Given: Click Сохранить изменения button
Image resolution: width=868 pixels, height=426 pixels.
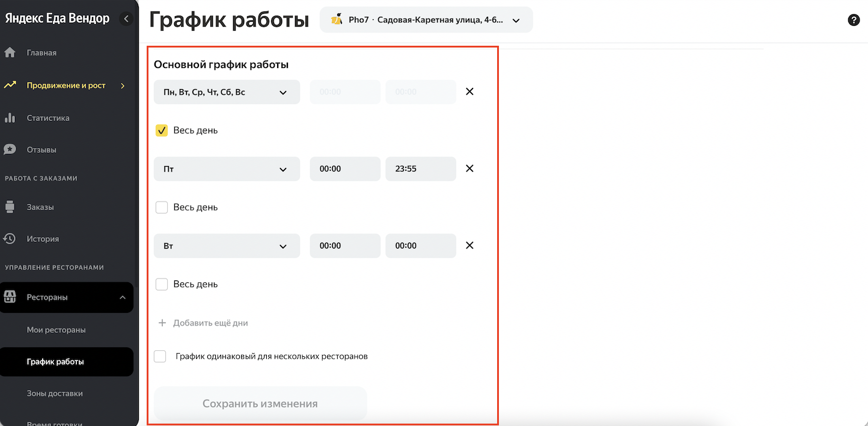Looking at the screenshot, I should (x=260, y=404).
